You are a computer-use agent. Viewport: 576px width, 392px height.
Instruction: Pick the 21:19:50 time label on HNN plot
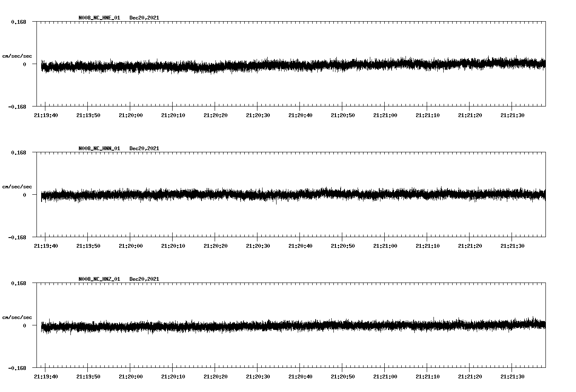(x=88, y=246)
